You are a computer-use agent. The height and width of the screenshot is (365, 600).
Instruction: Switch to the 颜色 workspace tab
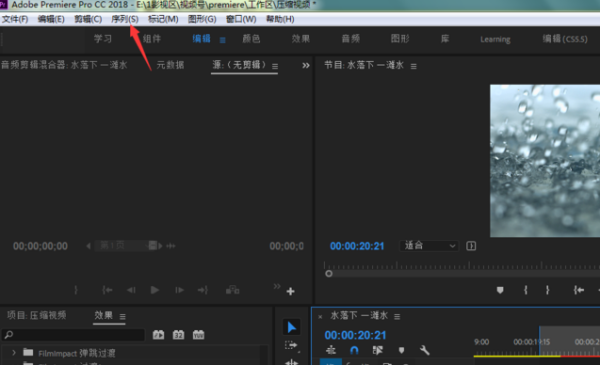coord(251,39)
